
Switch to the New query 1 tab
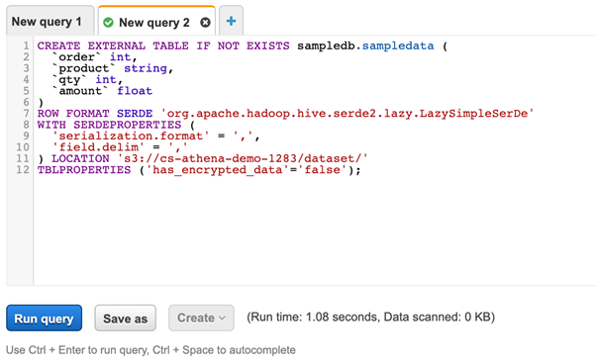[50, 22]
